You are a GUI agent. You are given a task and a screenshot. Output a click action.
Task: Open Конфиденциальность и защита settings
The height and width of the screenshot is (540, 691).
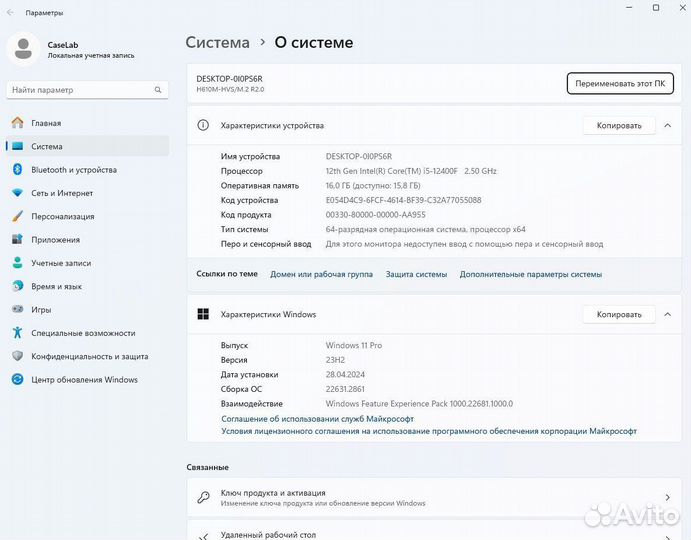tap(87, 356)
